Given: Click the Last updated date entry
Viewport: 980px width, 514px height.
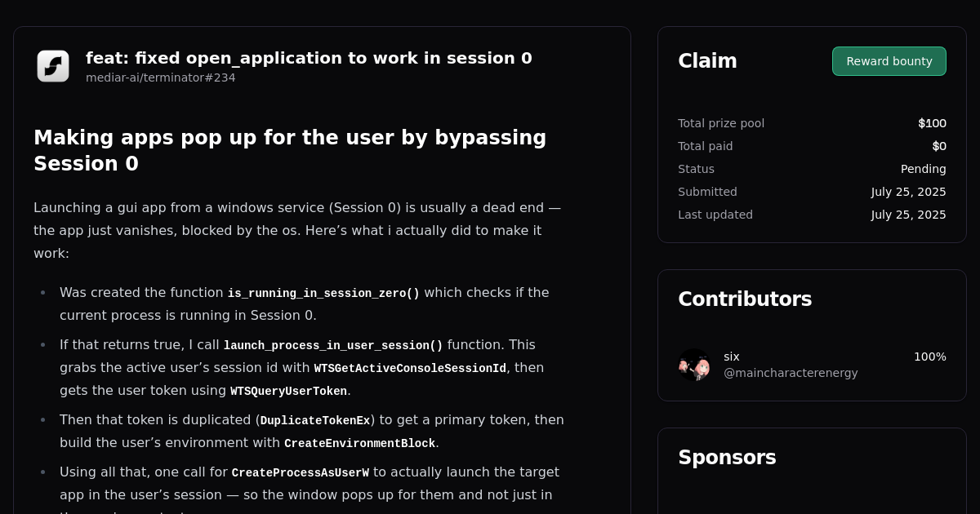Looking at the screenshot, I should click(x=909, y=215).
